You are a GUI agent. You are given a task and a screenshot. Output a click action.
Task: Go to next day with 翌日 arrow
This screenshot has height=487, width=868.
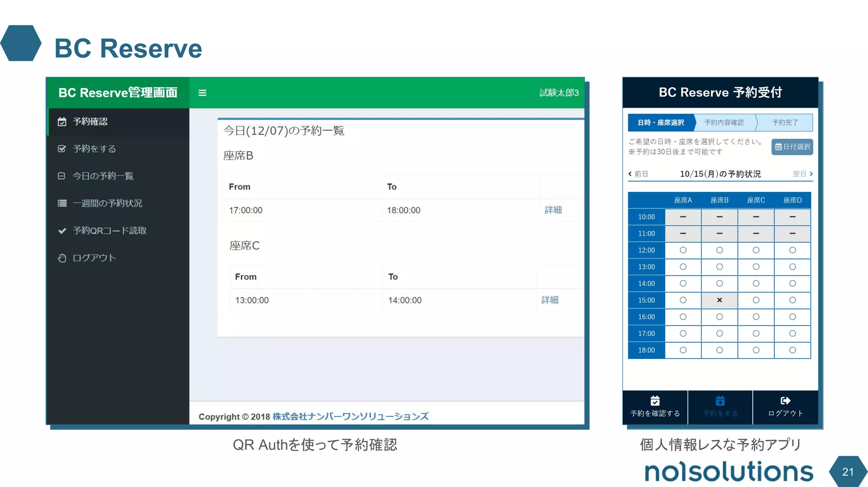tap(803, 174)
